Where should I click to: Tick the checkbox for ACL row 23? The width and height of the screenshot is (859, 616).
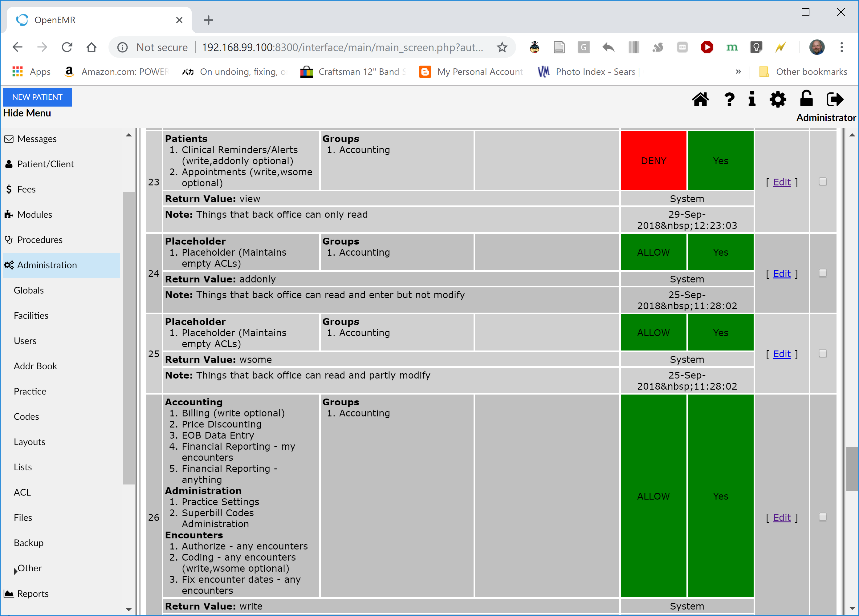(823, 182)
